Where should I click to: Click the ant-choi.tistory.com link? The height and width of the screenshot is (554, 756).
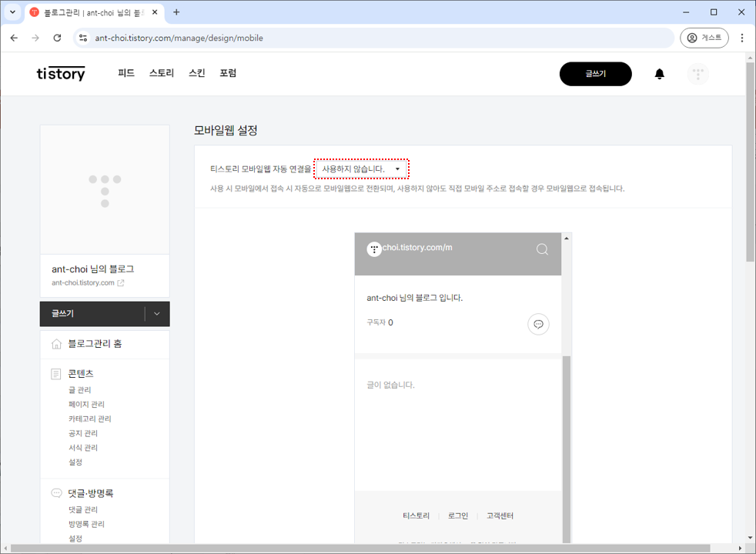(83, 283)
